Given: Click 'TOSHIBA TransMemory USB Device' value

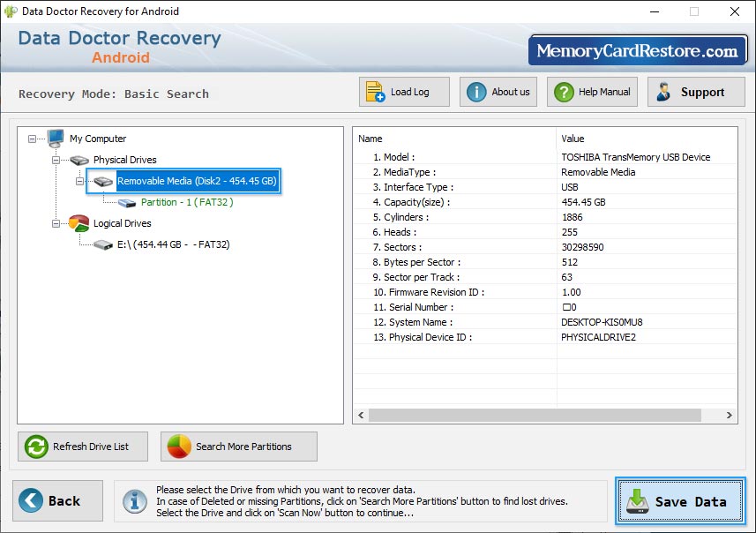Looking at the screenshot, I should pyautogui.click(x=635, y=157).
